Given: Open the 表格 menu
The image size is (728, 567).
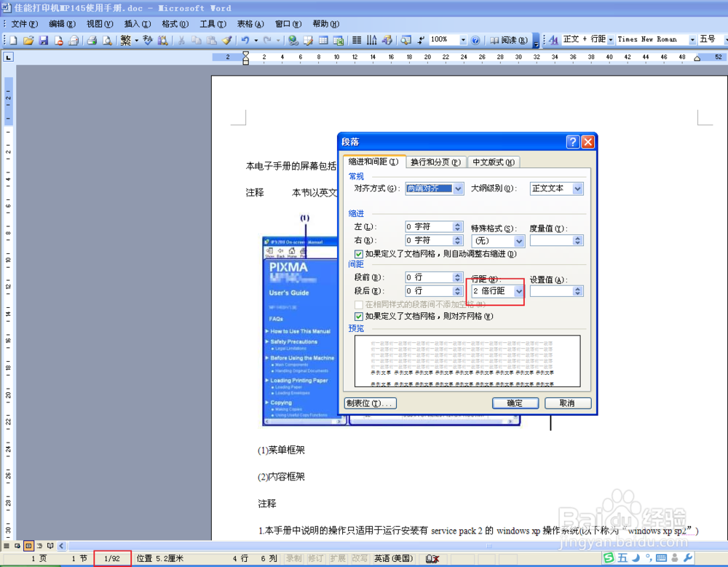Looking at the screenshot, I should pos(250,24).
